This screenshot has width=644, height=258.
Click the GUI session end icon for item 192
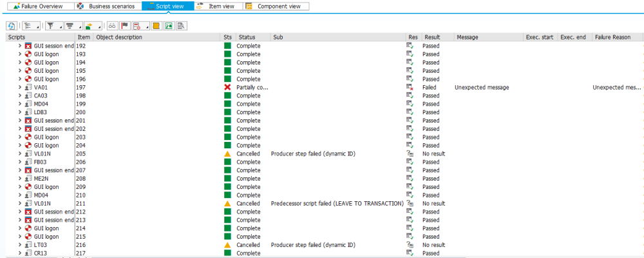pos(28,46)
